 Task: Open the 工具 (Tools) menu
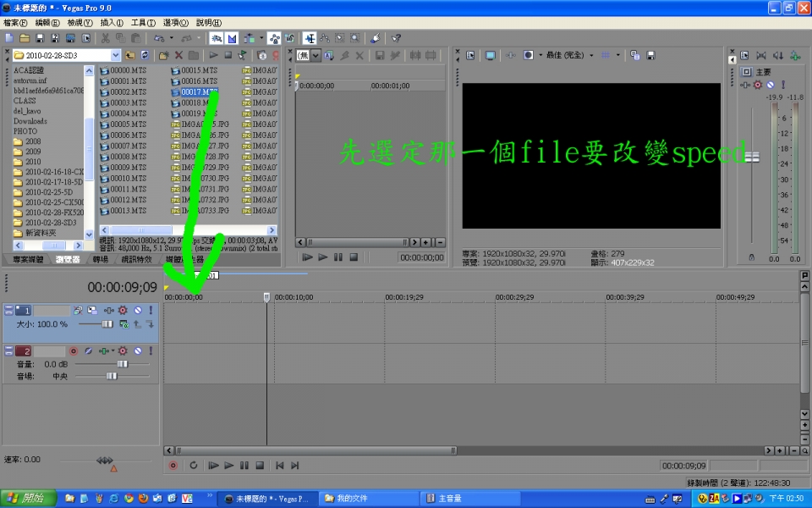pyautogui.click(x=143, y=23)
